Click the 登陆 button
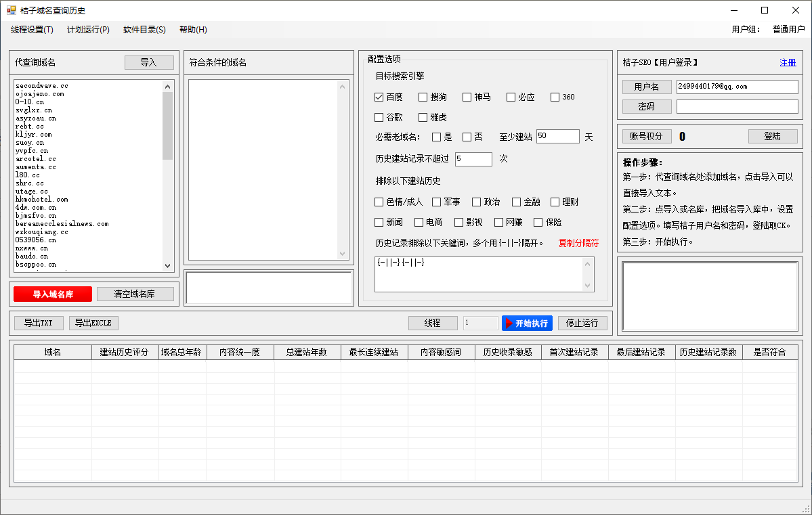 click(x=773, y=136)
